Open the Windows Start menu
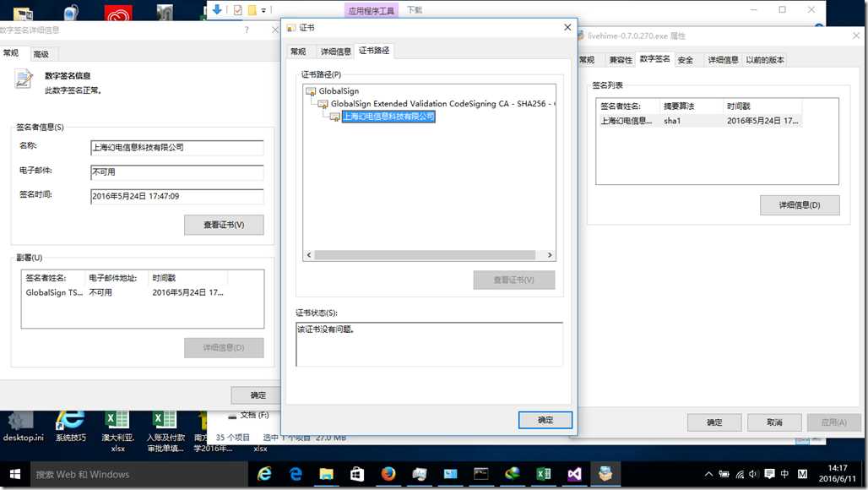Image resolution: width=868 pixels, height=490 pixels. point(15,475)
